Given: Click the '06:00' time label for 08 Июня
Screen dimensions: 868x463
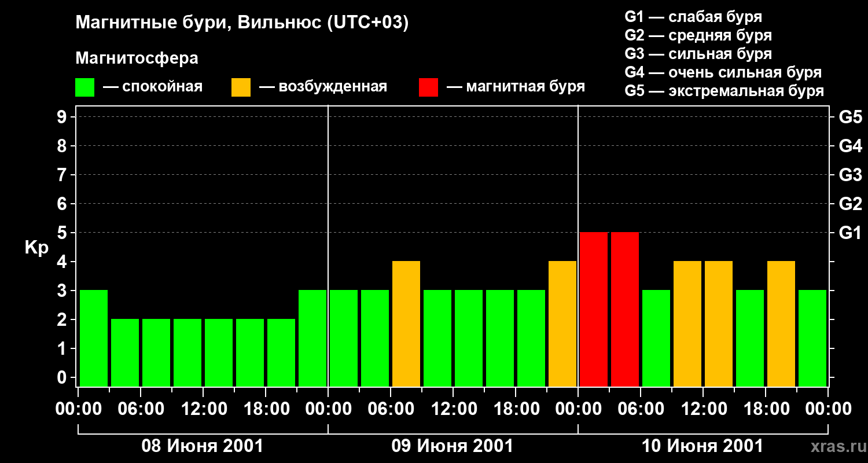Looking at the screenshot, I should point(141,409).
